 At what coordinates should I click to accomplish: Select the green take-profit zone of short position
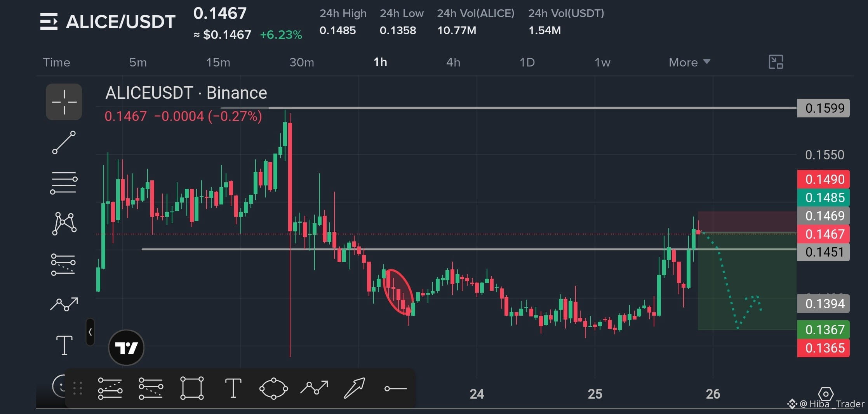[747, 281]
